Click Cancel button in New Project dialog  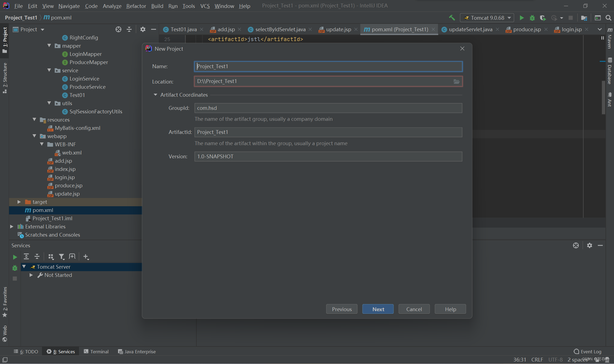(x=414, y=309)
